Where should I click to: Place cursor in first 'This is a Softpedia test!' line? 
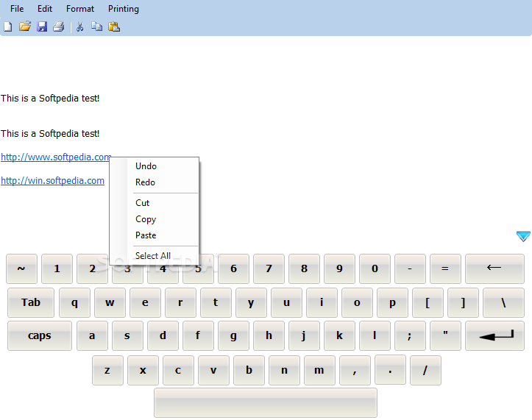point(50,99)
